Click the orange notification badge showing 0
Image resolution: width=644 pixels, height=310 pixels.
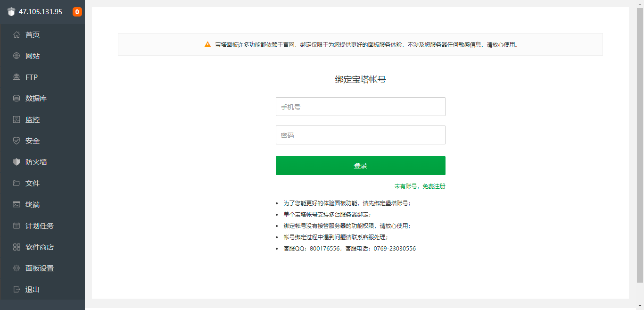(x=77, y=12)
